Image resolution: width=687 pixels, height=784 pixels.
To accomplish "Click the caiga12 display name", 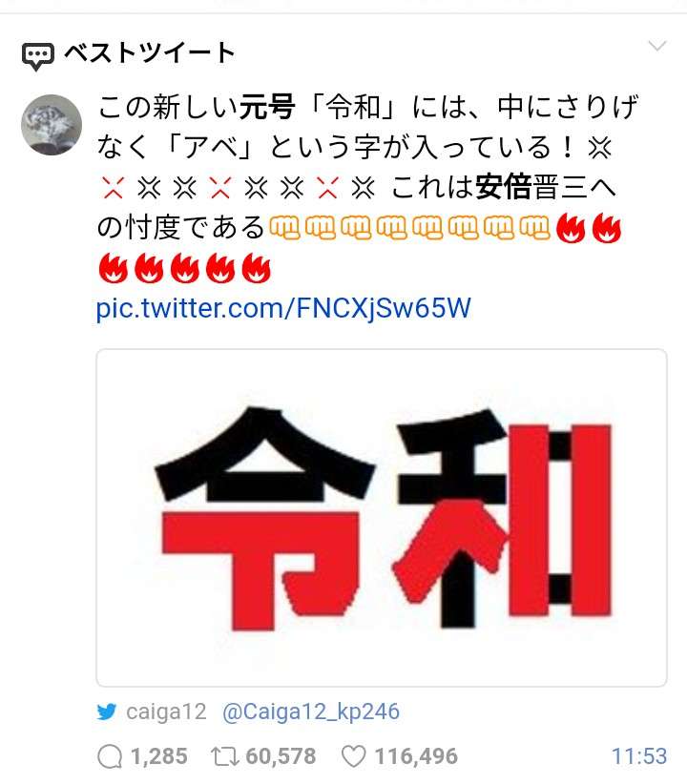I will coord(166,712).
